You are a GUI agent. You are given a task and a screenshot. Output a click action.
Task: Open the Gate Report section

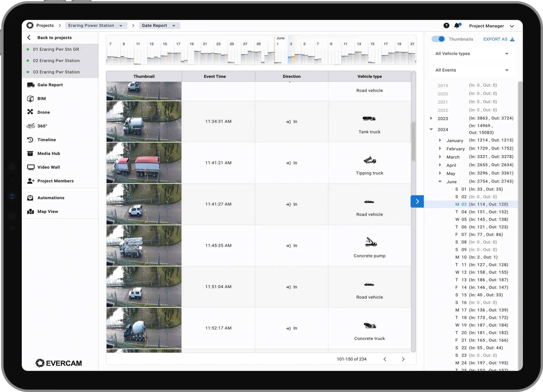(50, 85)
